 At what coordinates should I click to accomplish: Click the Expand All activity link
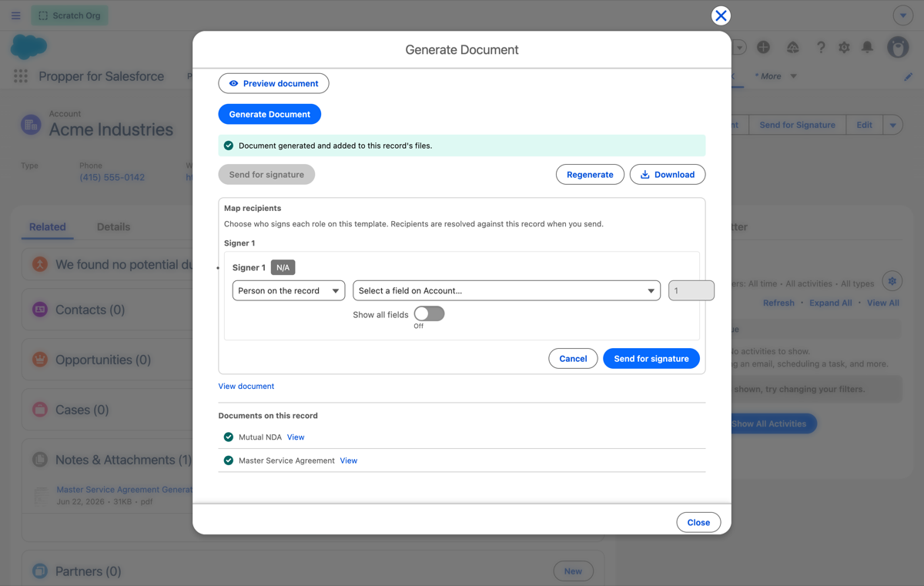(830, 303)
